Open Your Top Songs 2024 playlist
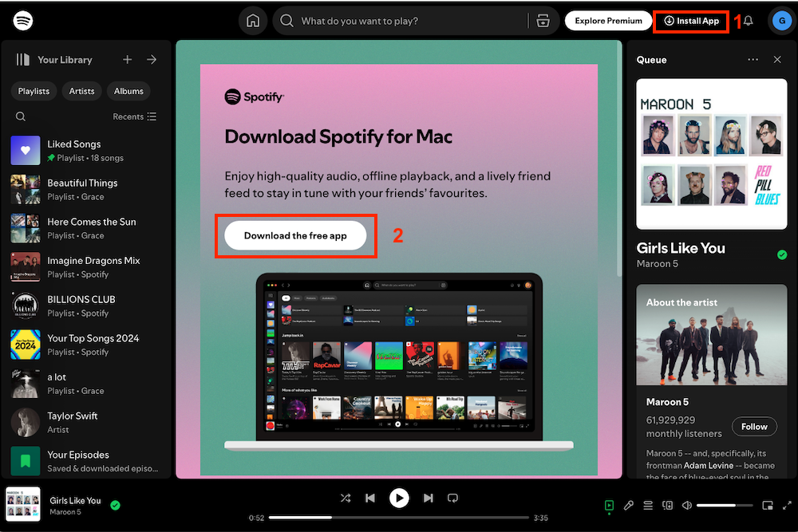Viewport: 798px width, 532px height. (x=85, y=345)
